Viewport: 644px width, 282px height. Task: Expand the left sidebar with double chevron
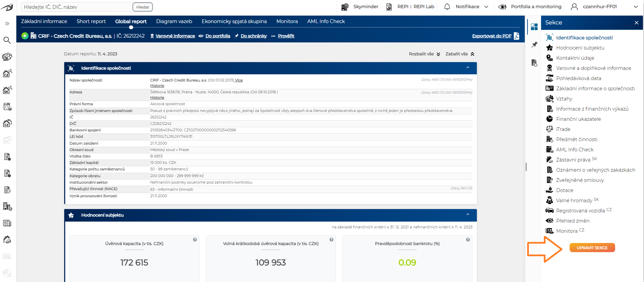7,23
